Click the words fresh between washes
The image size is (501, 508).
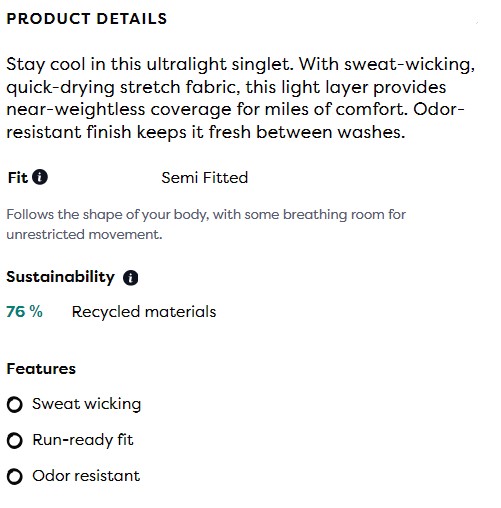point(307,132)
